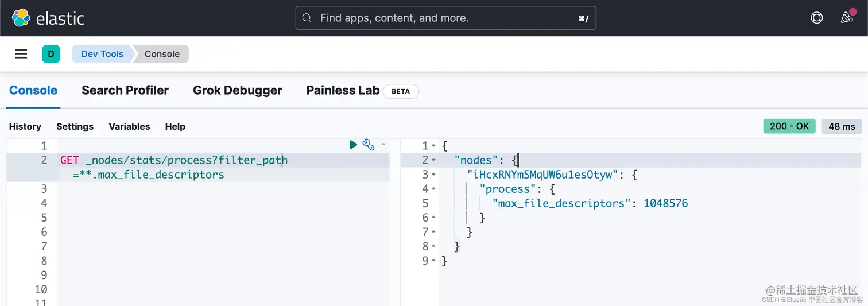This screenshot has height=306, width=868.
Task: Select the Console breadcrumb
Action: click(162, 54)
